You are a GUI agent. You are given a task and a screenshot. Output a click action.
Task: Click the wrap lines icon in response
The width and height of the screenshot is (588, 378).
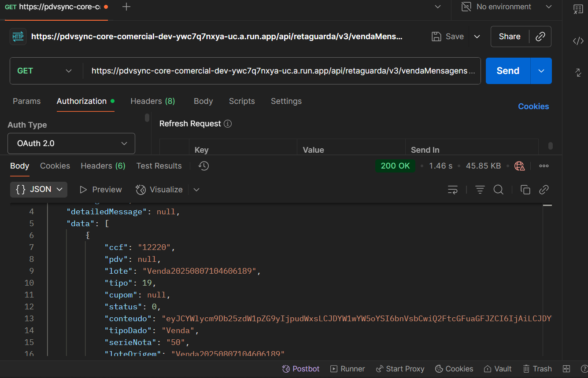[x=452, y=190]
